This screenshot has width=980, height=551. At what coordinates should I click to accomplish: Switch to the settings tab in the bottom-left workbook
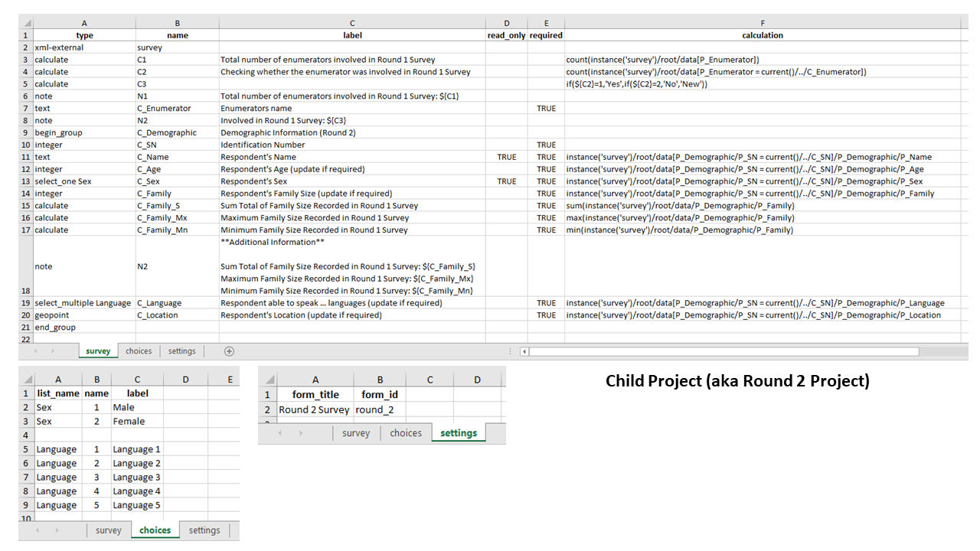[x=204, y=529]
